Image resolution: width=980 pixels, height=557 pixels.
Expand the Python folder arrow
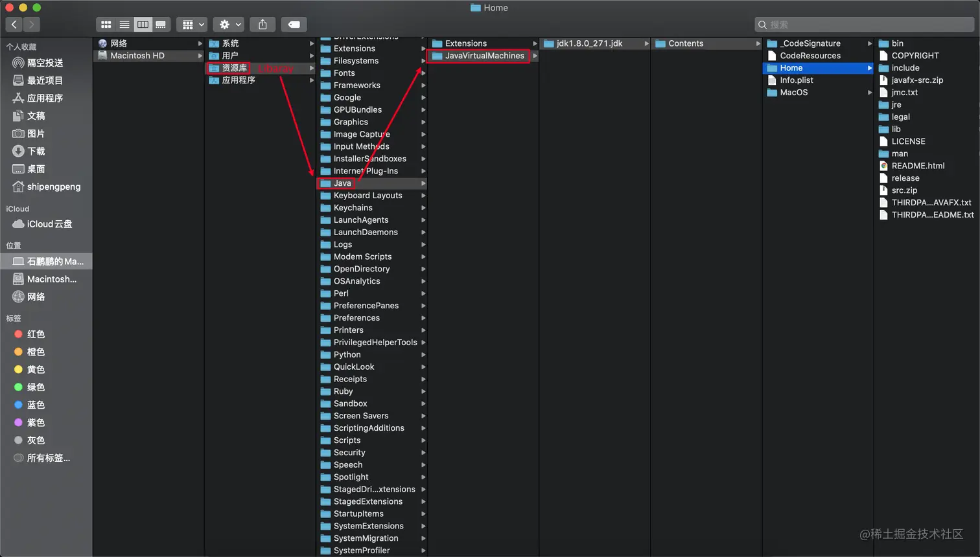[423, 355]
